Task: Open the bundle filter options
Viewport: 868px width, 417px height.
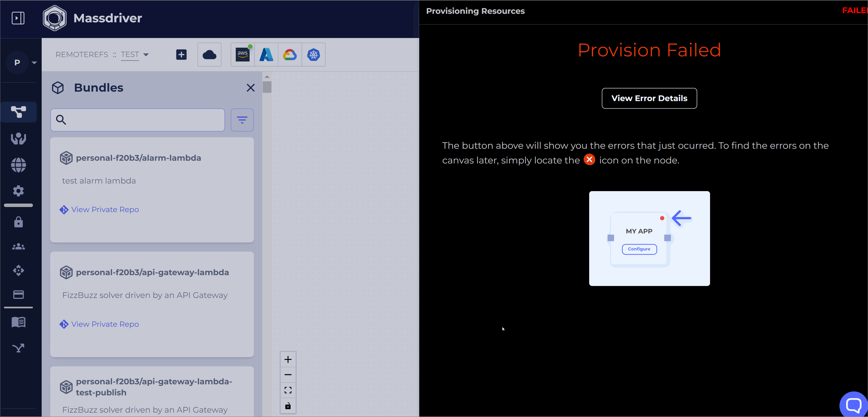Action: (242, 120)
